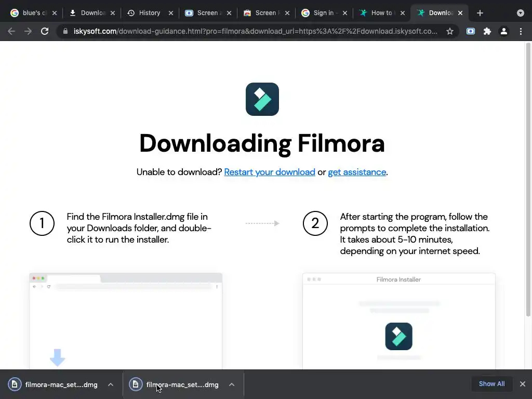Screen dimensions: 532x399
Task: Open first filmora-mac_set....dmg download
Action: point(61,385)
